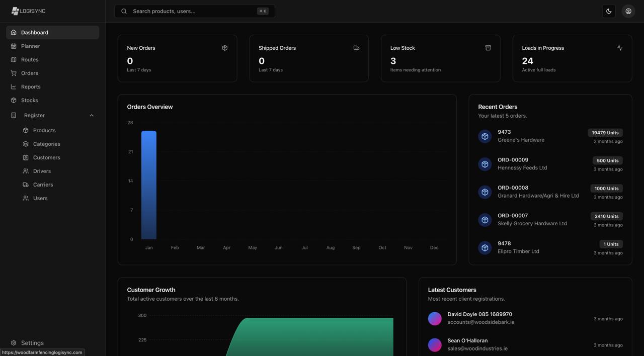Click the New Orders box icon
The image size is (644, 356).
point(225,48)
